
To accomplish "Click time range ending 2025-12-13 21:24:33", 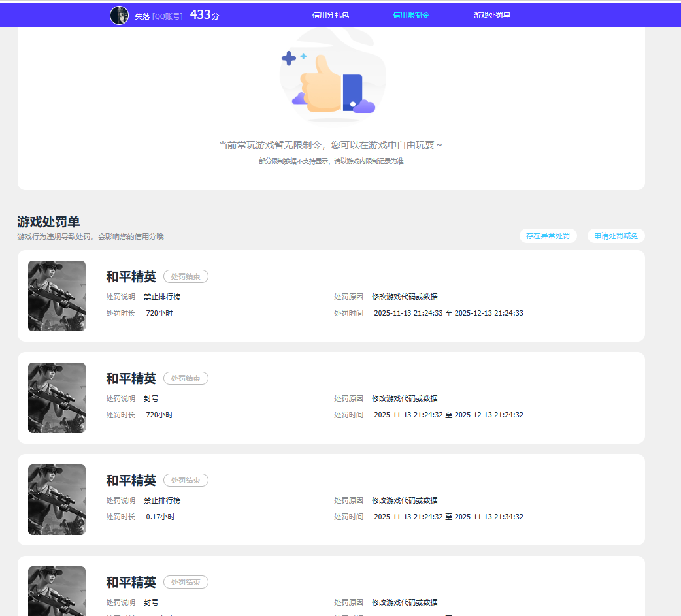I will [x=448, y=313].
